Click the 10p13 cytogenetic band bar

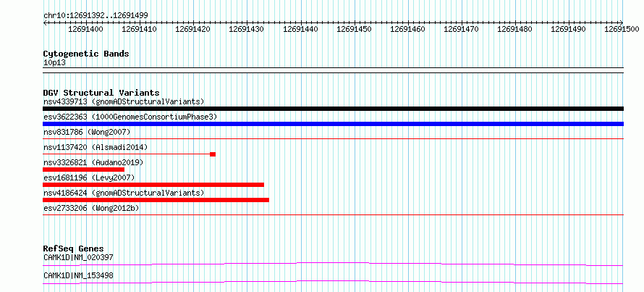coord(333,70)
